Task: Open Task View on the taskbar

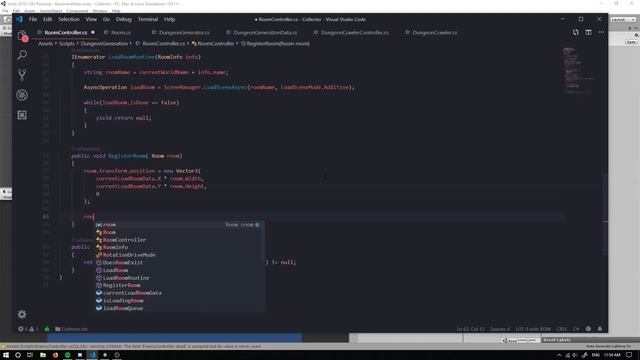Action: tap(30, 355)
